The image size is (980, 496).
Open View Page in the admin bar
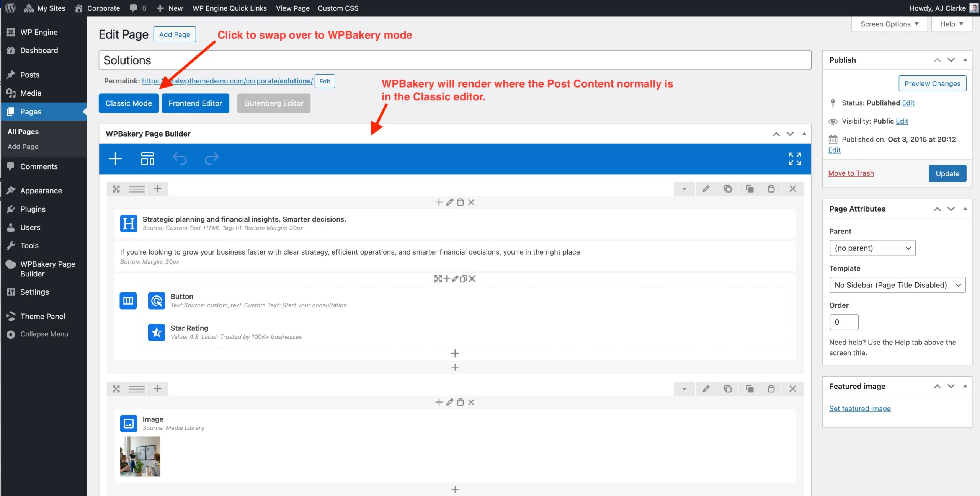292,8
